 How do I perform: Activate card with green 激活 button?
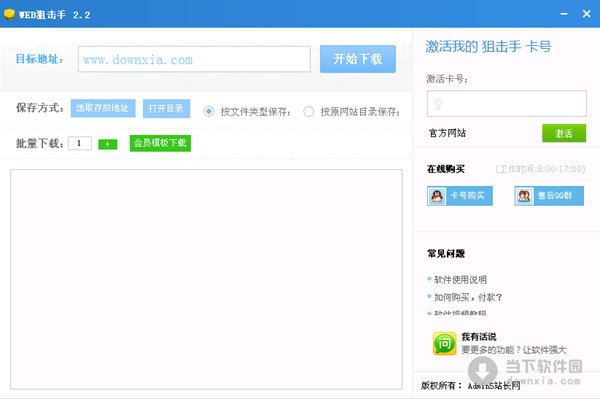[x=564, y=133]
